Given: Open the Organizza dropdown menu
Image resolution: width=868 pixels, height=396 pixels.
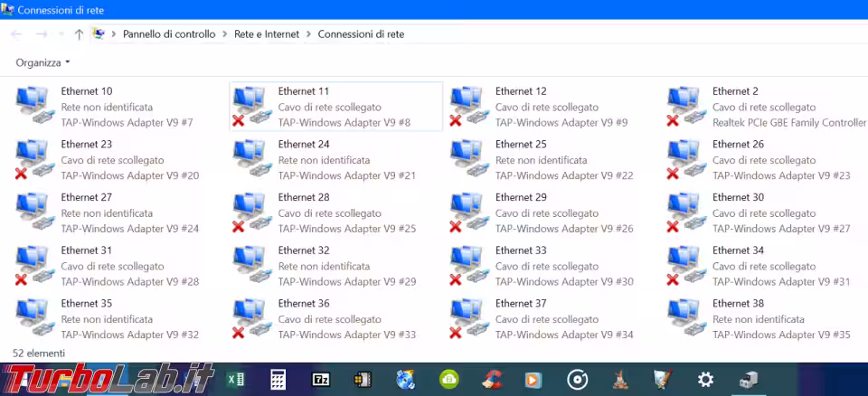Looking at the screenshot, I should coord(42,62).
